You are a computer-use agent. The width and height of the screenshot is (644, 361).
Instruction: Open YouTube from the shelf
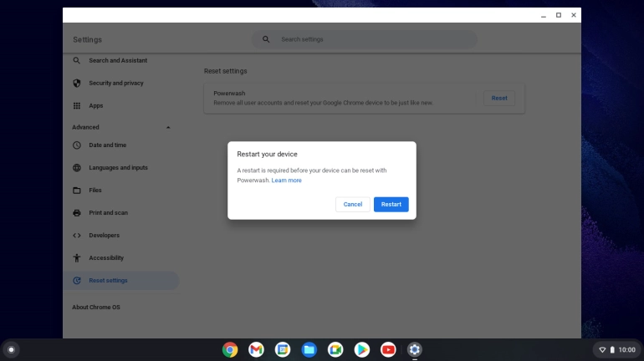click(x=388, y=349)
